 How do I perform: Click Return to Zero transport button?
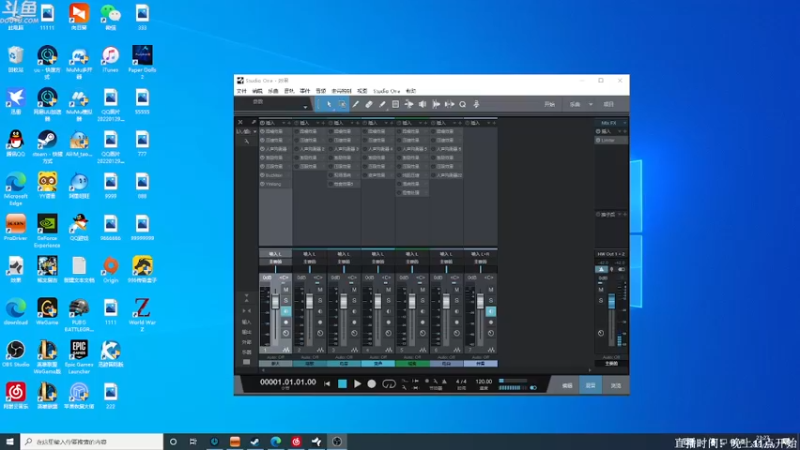click(x=327, y=384)
